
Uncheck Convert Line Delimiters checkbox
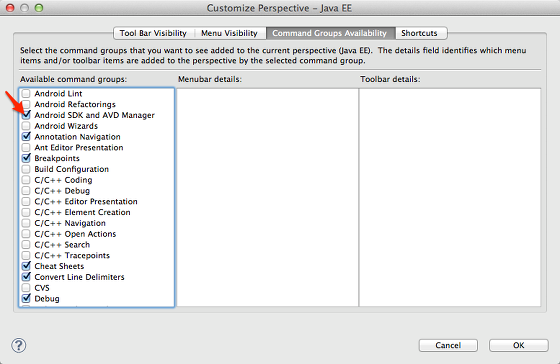26,277
